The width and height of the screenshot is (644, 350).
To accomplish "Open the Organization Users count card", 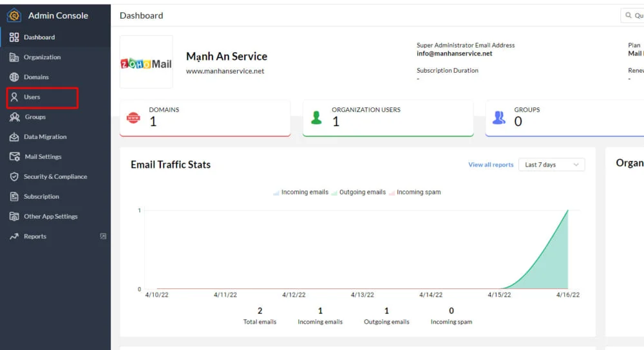I will pos(388,118).
